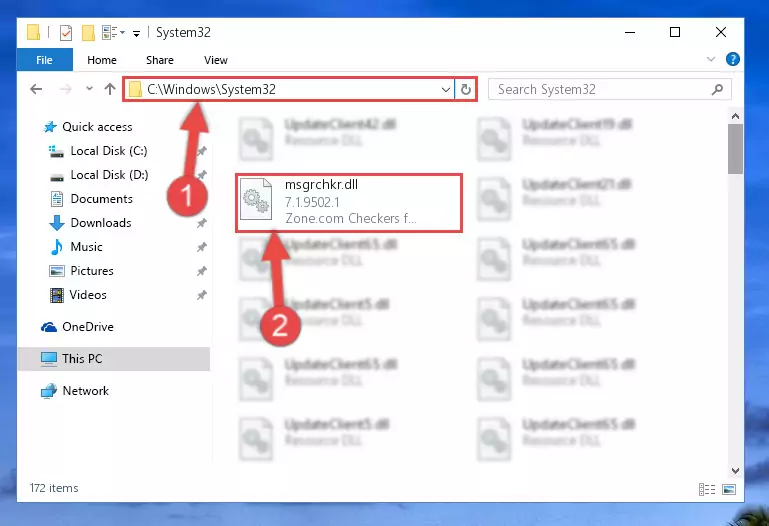The image size is (769, 526).
Task: Open the View ribbon tab
Action: tap(216, 60)
